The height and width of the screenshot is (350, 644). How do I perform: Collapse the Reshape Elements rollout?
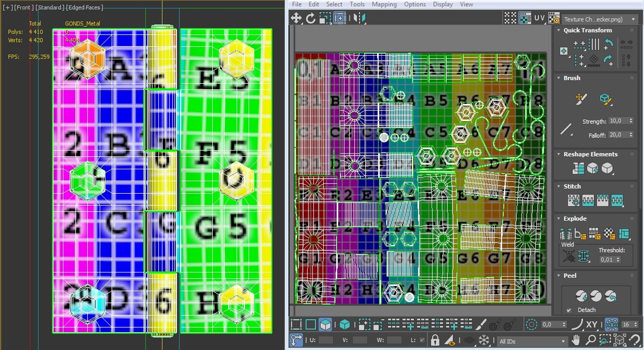[558, 154]
